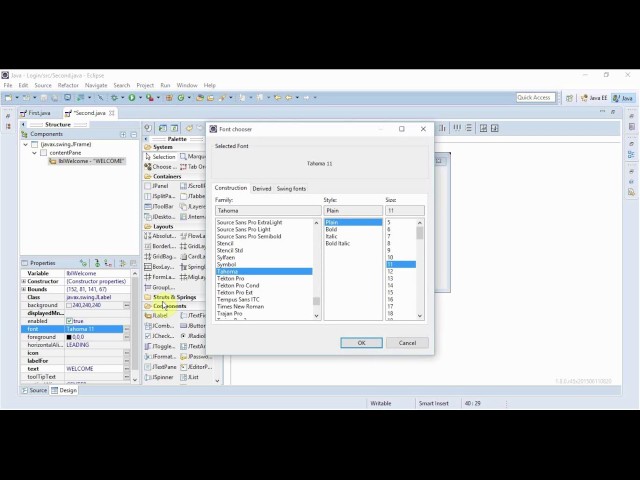640x480 pixels.
Task: Collapse the javax.swing.JFrame tree node
Action: point(26,144)
